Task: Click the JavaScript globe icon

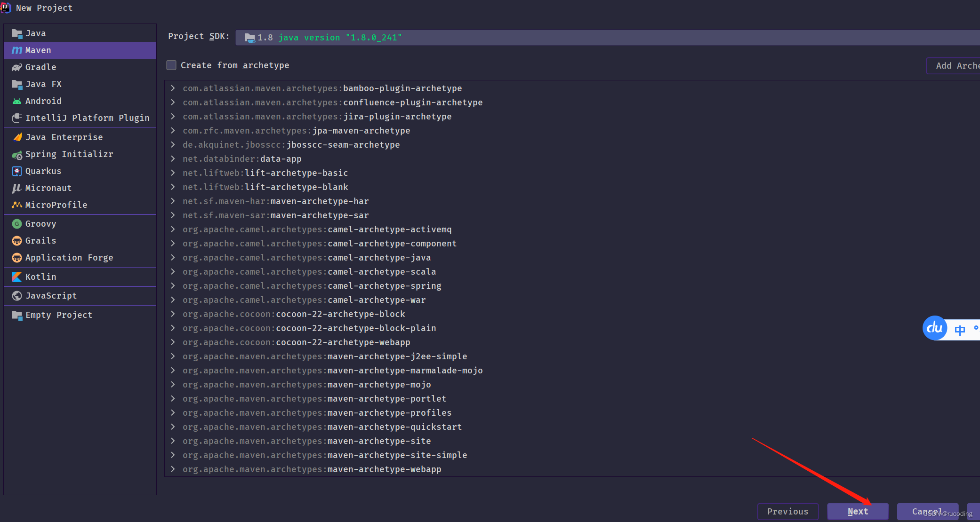Action: 17,296
